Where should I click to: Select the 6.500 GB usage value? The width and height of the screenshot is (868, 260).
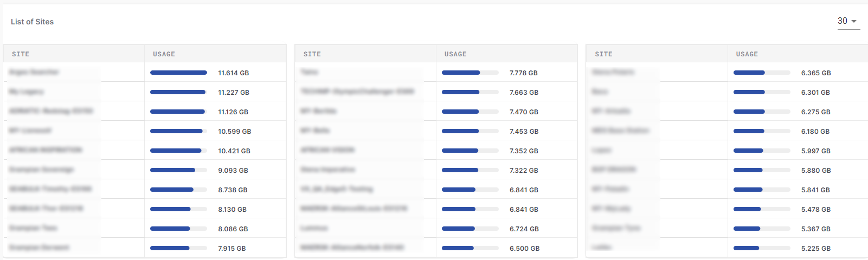(x=524, y=249)
